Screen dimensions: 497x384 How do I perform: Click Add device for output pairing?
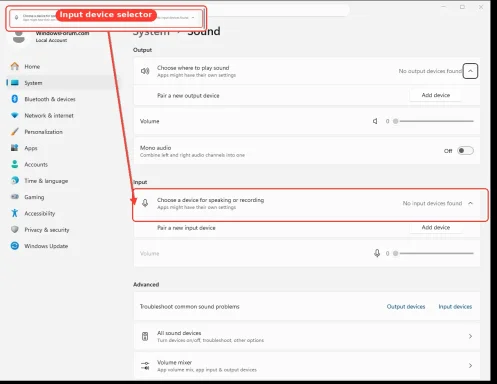click(x=436, y=95)
